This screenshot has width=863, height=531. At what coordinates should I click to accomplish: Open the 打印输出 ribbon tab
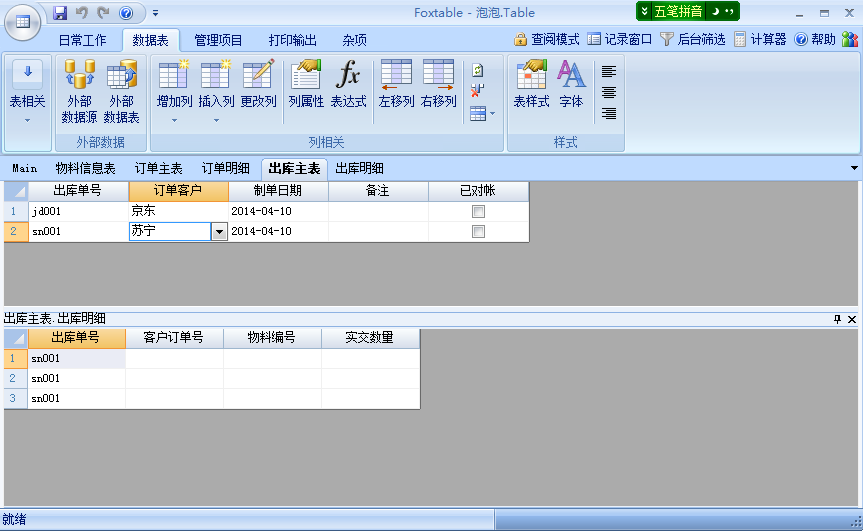pos(293,40)
